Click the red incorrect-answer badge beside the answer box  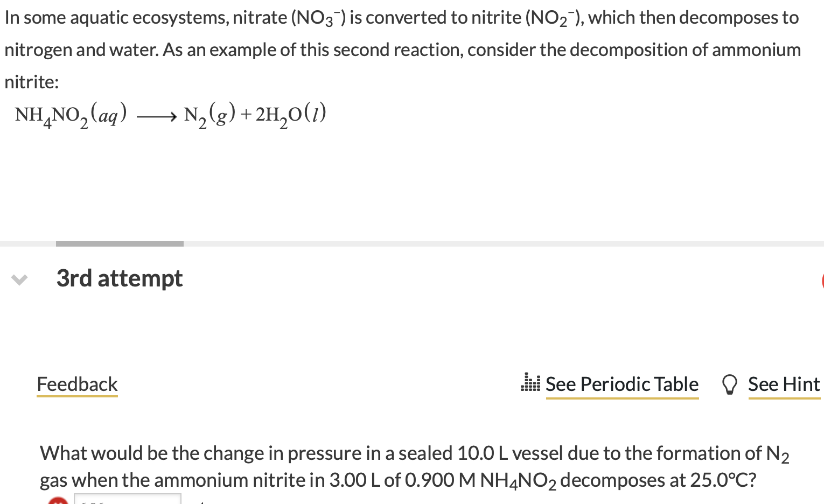click(x=59, y=502)
